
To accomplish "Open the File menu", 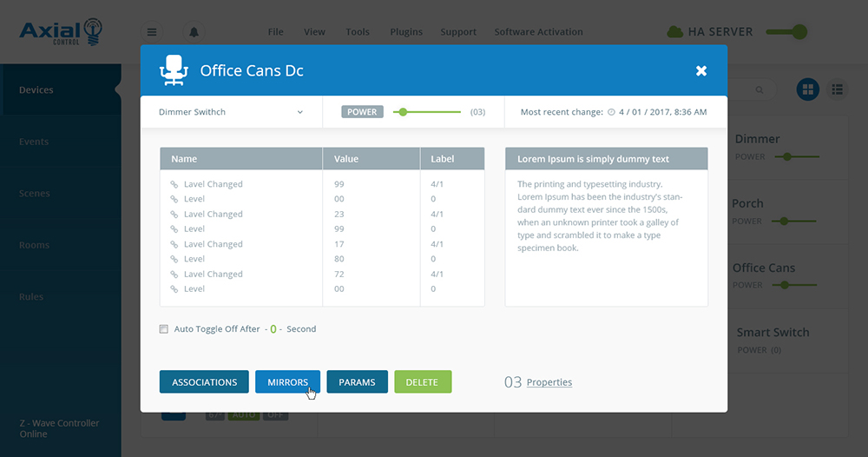I will coord(276,32).
